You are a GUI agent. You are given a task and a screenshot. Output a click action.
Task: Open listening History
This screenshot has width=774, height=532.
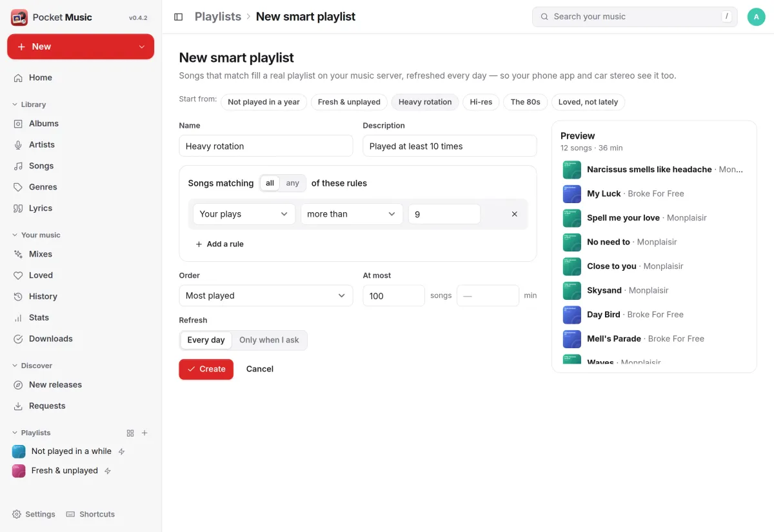[x=81, y=297]
